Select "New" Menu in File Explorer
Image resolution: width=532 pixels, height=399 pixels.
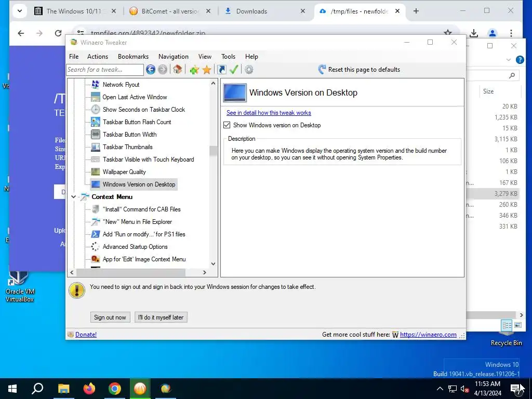tap(137, 222)
